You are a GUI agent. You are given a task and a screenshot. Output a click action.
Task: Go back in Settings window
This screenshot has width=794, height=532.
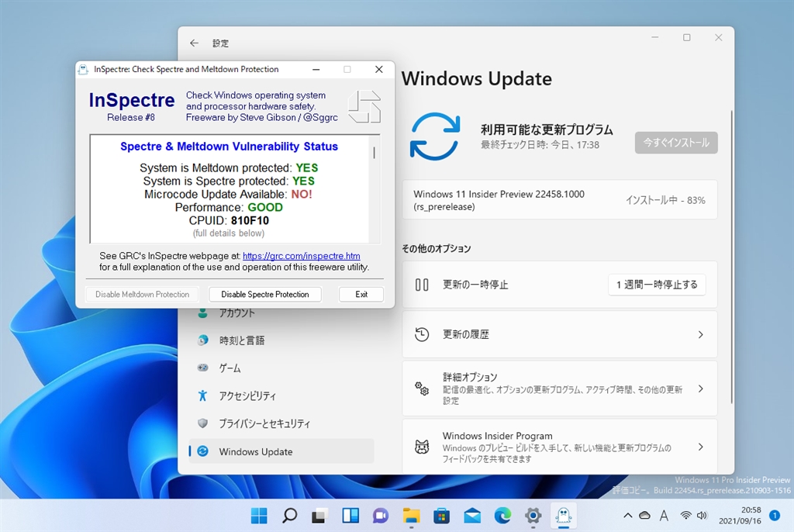coord(194,43)
